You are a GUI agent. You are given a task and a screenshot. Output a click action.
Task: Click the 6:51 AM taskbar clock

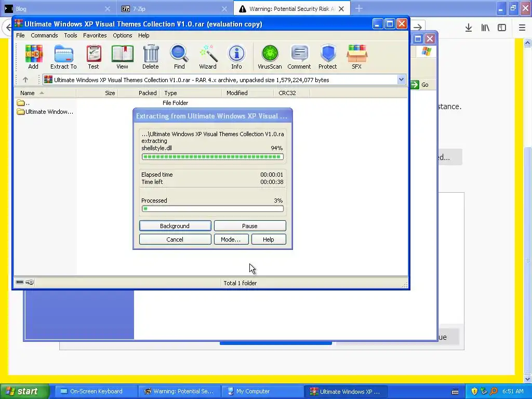(513, 391)
